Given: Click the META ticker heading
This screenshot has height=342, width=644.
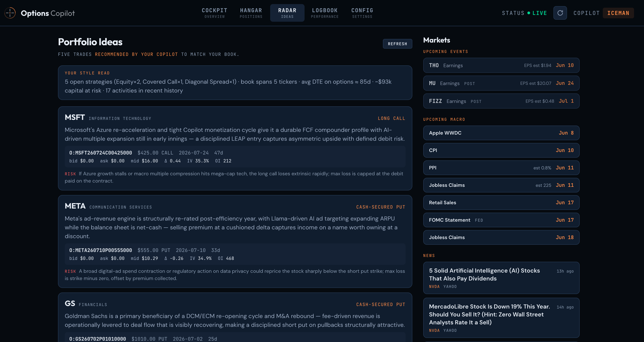Looking at the screenshot, I should pyautogui.click(x=75, y=206).
